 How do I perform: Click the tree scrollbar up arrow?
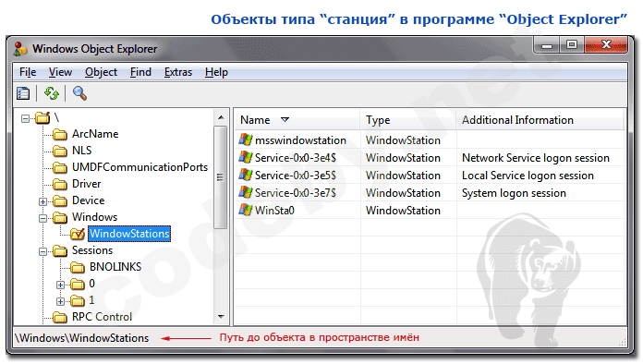pyautogui.click(x=221, y=117)
